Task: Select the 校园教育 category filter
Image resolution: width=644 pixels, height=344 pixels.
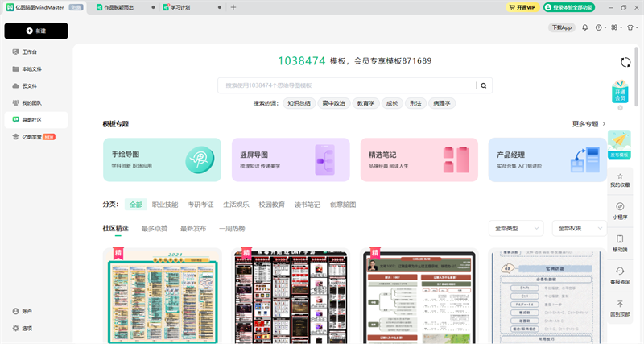Action: coord(272,205)
